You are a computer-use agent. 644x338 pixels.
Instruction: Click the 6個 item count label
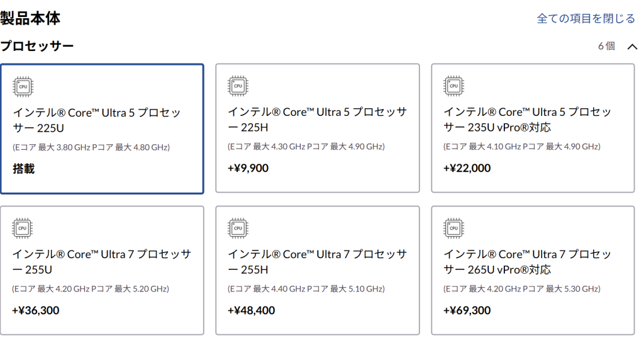[606, 46]
